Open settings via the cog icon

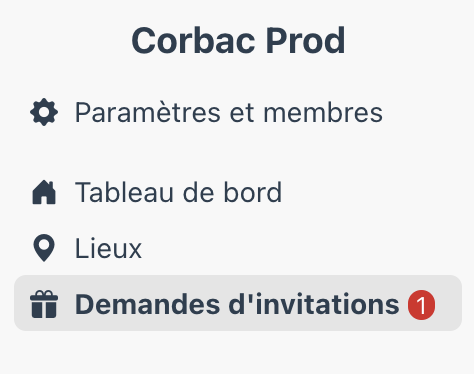(x=44, y=112)
